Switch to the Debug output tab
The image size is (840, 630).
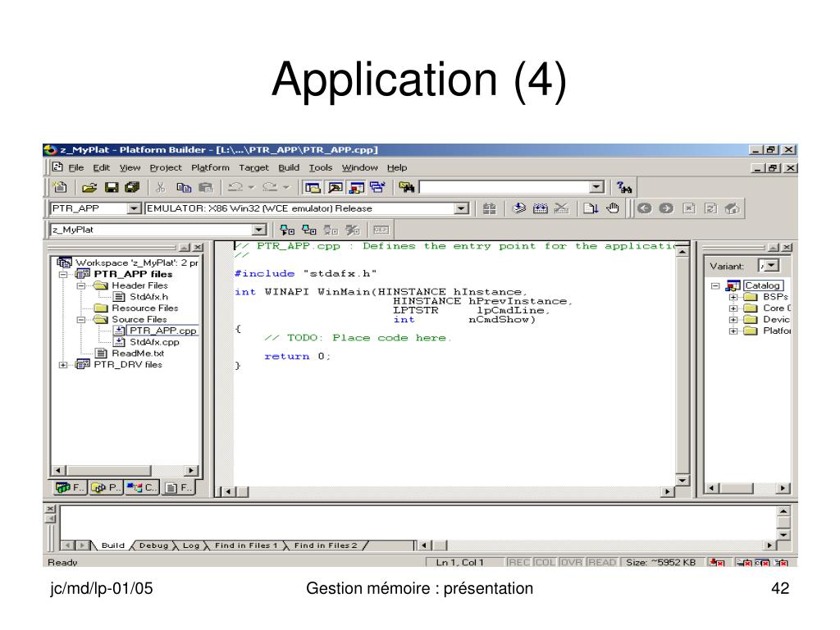153,546
